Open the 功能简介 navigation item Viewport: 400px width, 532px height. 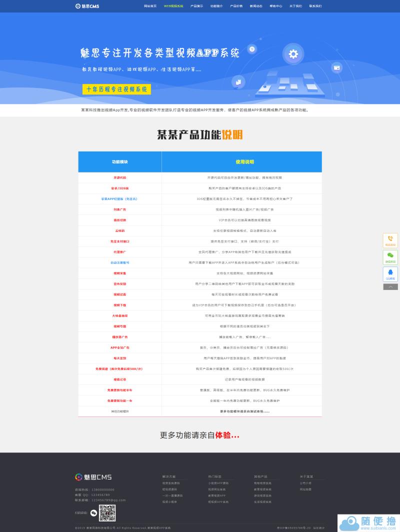[216, 6]
